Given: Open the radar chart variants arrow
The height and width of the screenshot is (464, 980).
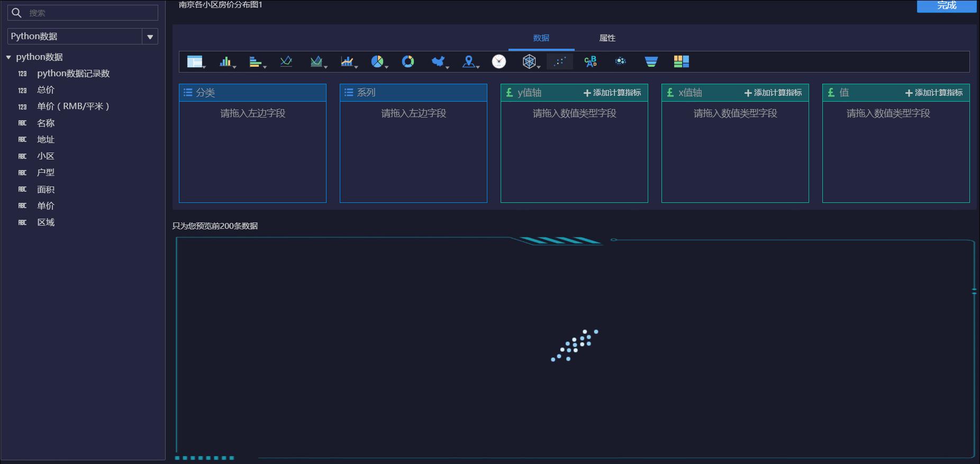Looking at the screenshot, I should pos(539,67).
